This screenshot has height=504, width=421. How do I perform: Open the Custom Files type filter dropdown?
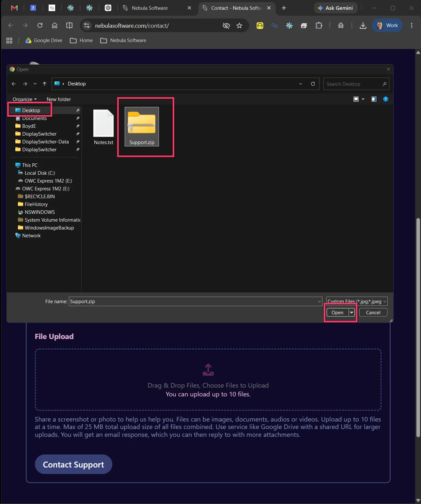pyautogui.click(x=357, y=302)
